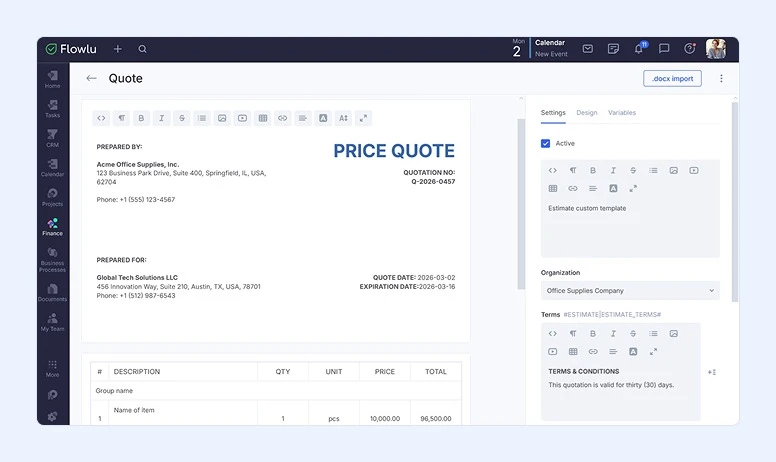Click the .docx import button
Viewport: 776px width, 462px height.
pyautogui.click(x=672, y=78)
